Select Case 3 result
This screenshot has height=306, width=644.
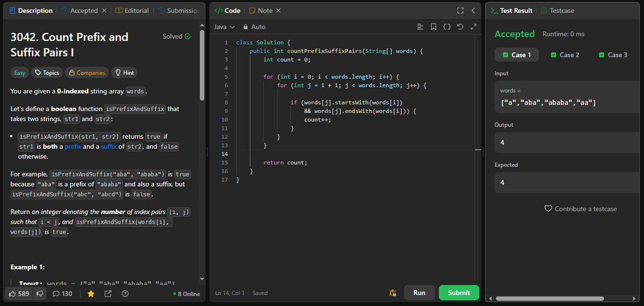point(613,55)
